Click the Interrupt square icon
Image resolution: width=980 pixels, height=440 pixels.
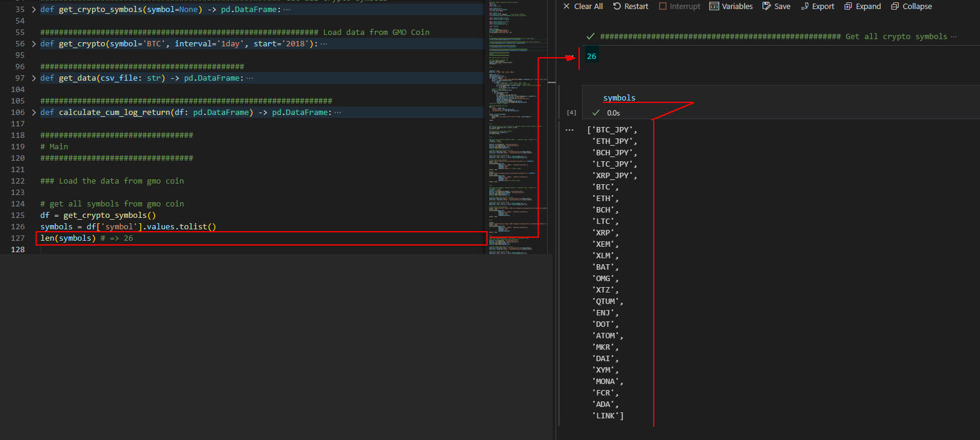(663, 6)
